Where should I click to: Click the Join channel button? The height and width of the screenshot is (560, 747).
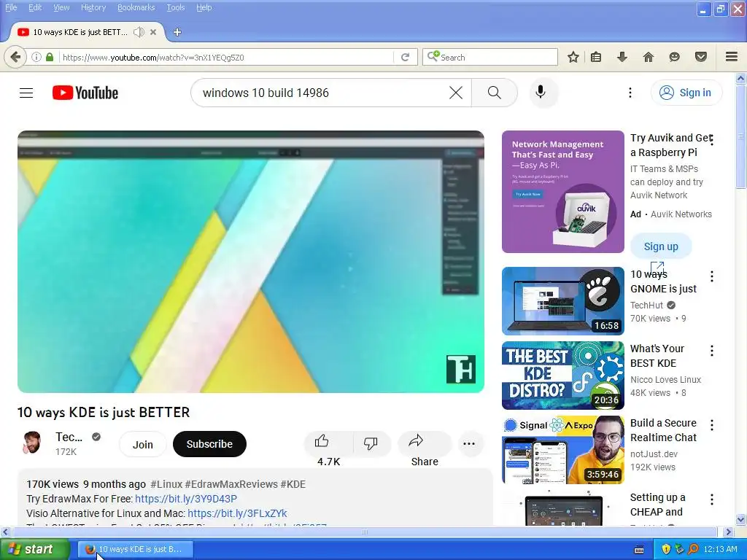point(142,444)
